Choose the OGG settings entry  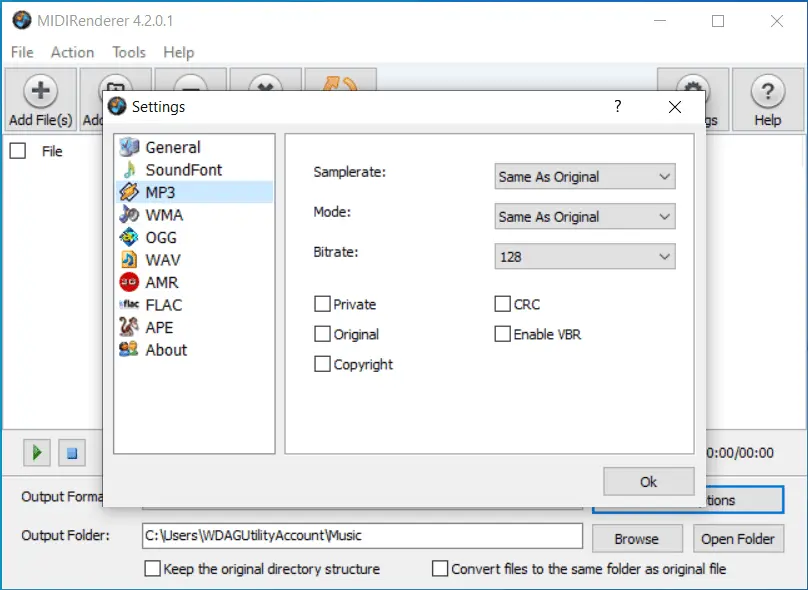click(x=194, y=238)
